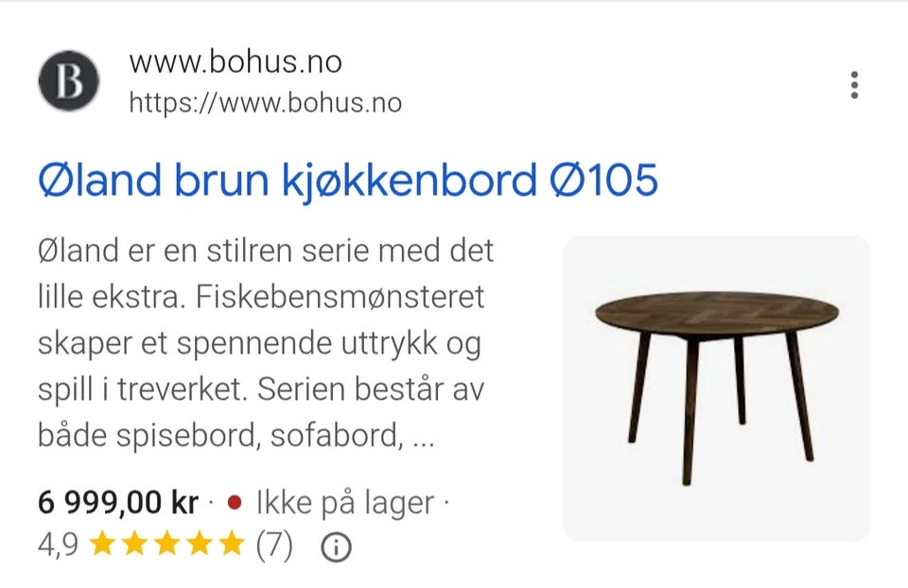Click the first yellow rating star
Screen dimensions: 908x588
tap(102, 544)
